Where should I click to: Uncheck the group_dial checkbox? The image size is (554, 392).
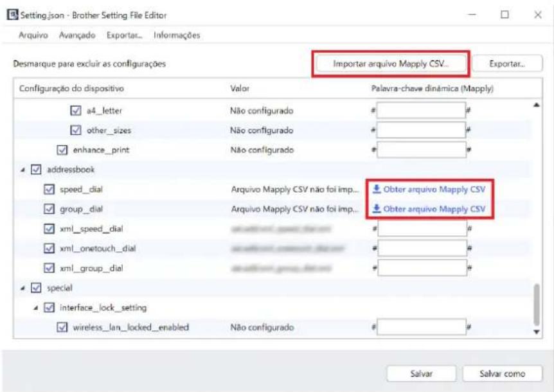click(49, 209)
